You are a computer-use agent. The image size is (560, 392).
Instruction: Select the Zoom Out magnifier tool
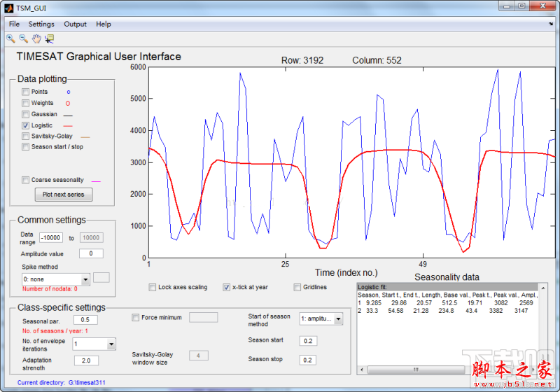coord(23,38)
